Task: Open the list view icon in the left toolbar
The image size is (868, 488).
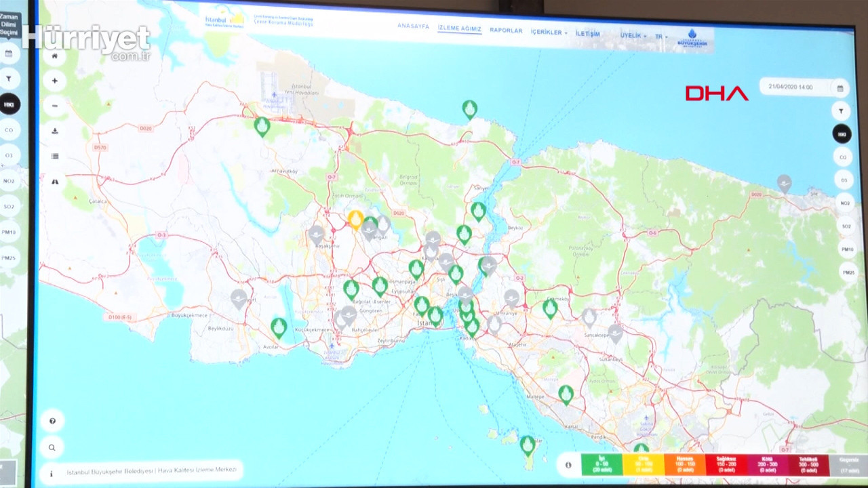Action: click(x=55, y=156)
